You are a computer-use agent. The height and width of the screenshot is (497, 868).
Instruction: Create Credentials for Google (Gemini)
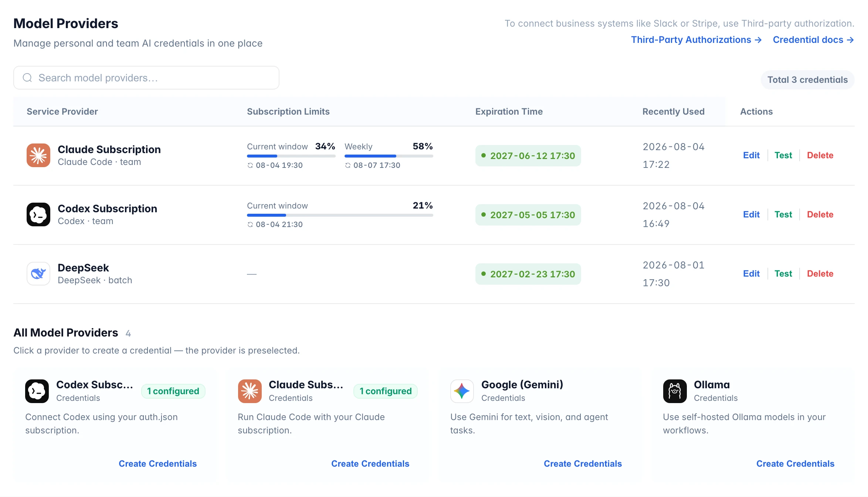point(583,464)
